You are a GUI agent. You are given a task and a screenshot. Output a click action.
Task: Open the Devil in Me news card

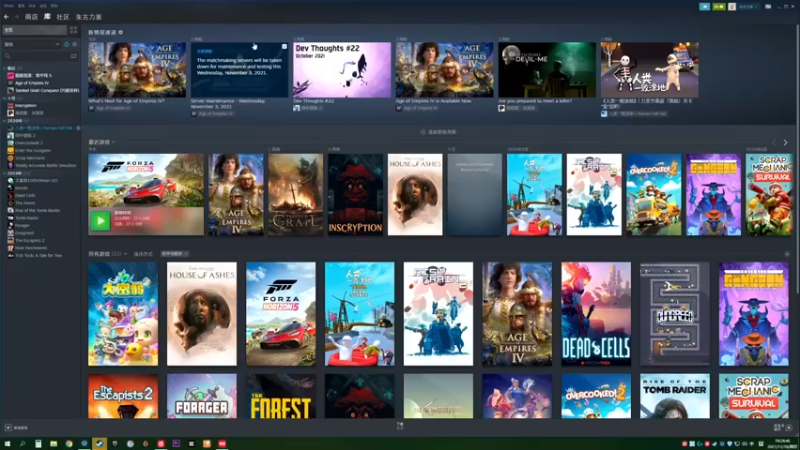pos(547,70)
